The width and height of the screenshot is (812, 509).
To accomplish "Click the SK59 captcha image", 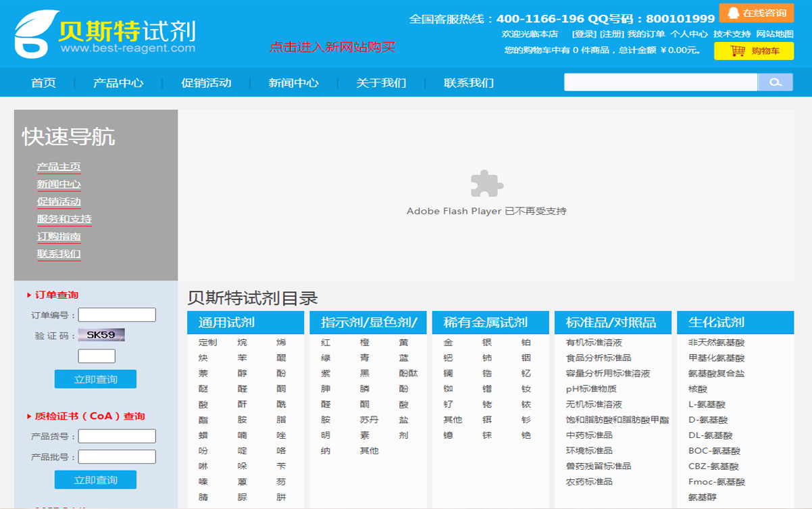I will click(x=101, y=335).
